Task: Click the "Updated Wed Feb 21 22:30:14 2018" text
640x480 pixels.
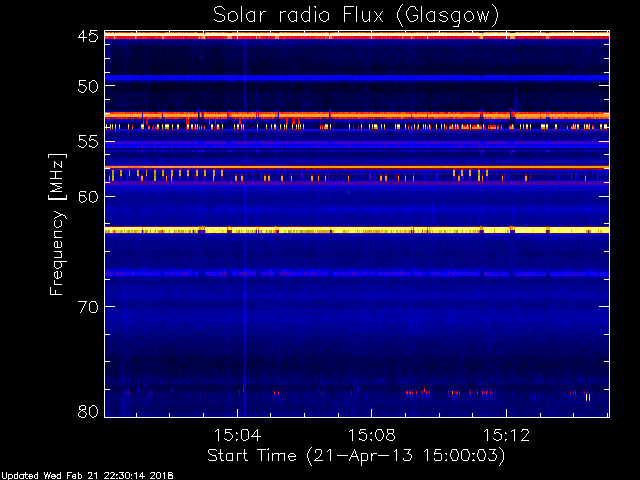Action: (x=87, y=476)
